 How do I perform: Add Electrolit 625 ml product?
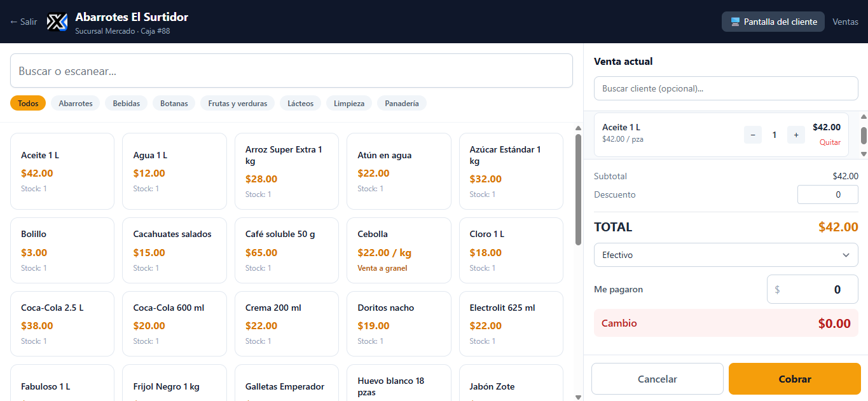click(511, 323)
